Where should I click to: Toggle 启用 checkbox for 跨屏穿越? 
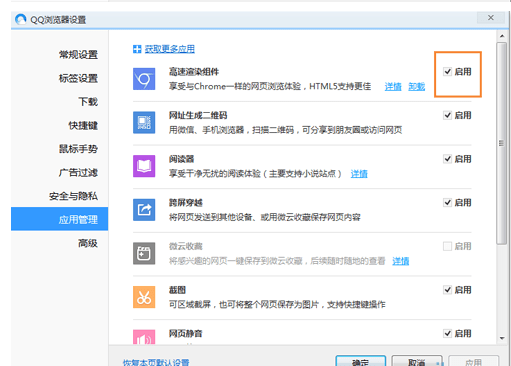[447, 203]
